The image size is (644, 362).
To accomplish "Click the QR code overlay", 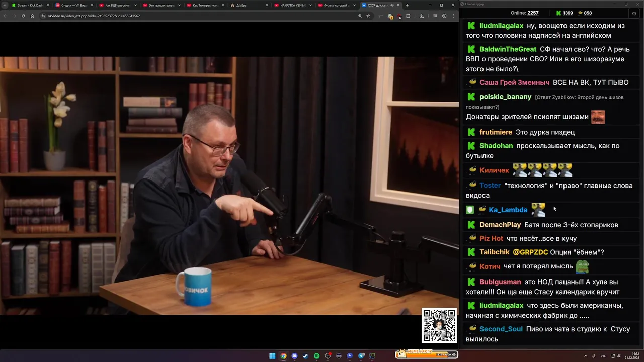I will click(439, 326).
